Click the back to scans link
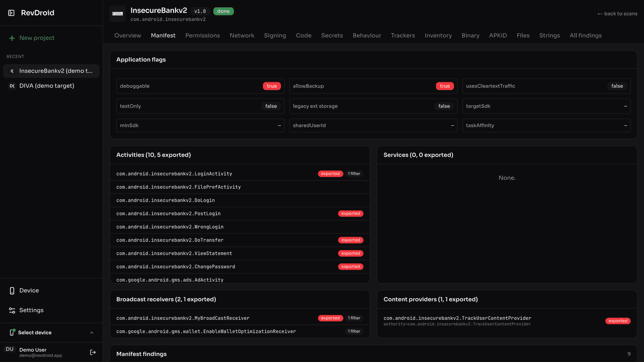 (x=617, y=14)
